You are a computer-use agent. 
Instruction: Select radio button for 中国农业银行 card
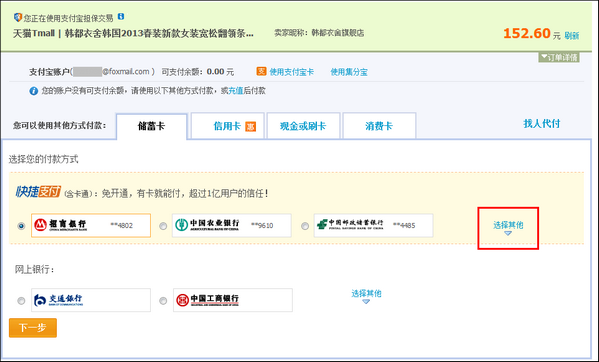[163, 226]
